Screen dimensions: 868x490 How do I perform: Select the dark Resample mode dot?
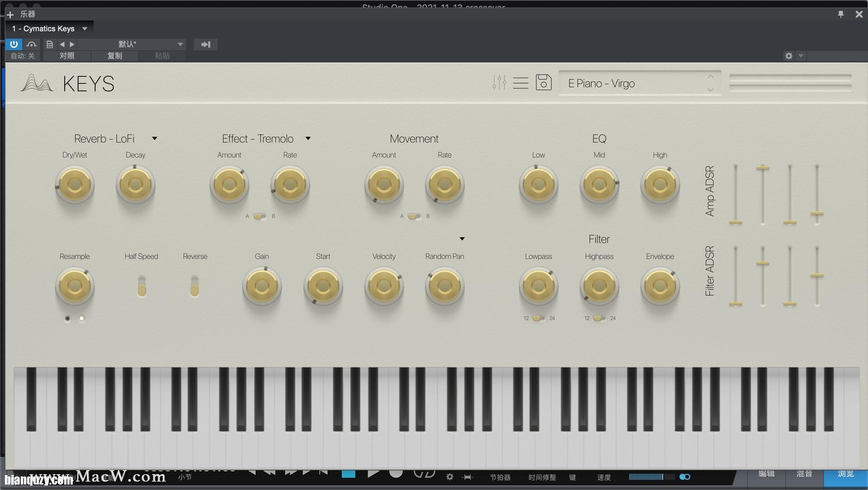67,319
